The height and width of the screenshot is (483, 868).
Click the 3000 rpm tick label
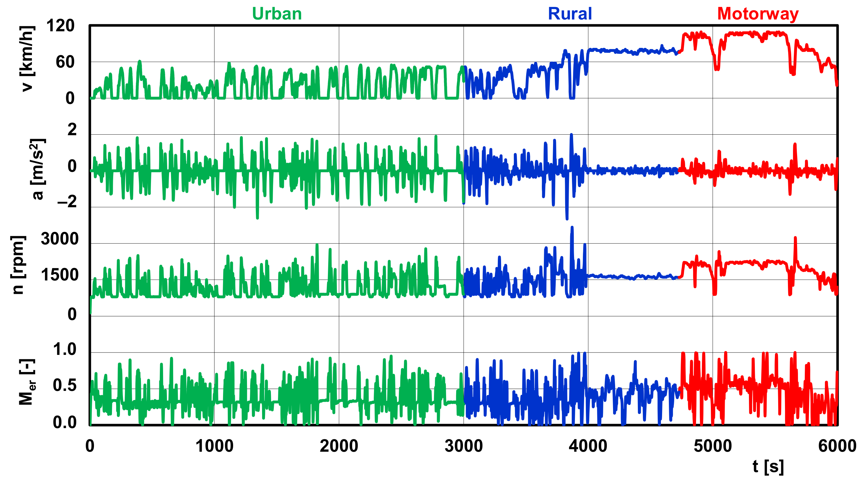point(60,239)
